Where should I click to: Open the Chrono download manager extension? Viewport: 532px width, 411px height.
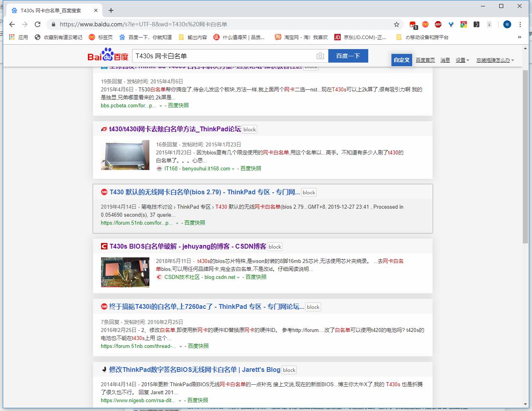pyautogui.click(x=464, y=24)
